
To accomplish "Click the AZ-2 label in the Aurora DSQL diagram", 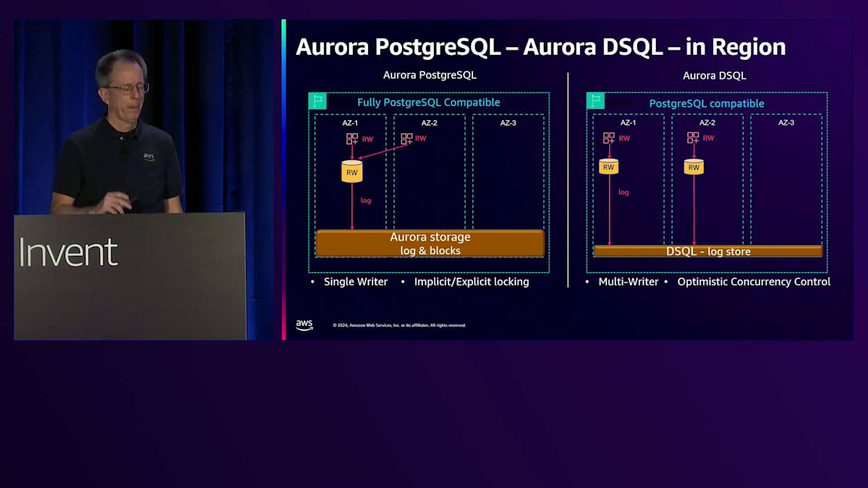I will [707, 123].
